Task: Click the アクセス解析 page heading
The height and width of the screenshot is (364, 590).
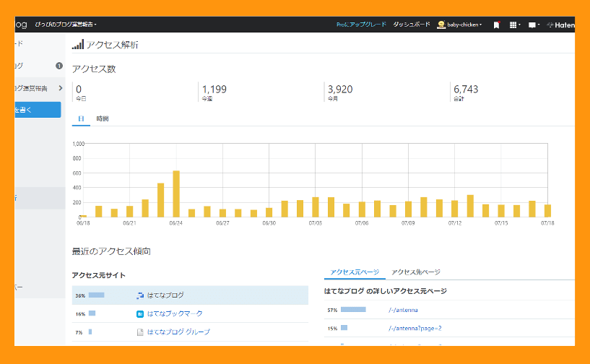Action: coord(112,45)
